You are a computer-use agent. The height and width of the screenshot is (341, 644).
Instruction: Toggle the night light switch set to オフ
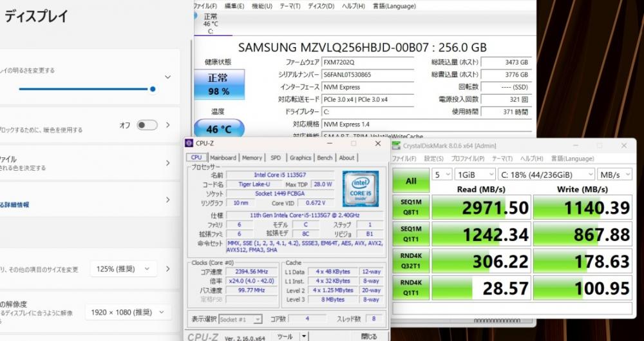147,125
